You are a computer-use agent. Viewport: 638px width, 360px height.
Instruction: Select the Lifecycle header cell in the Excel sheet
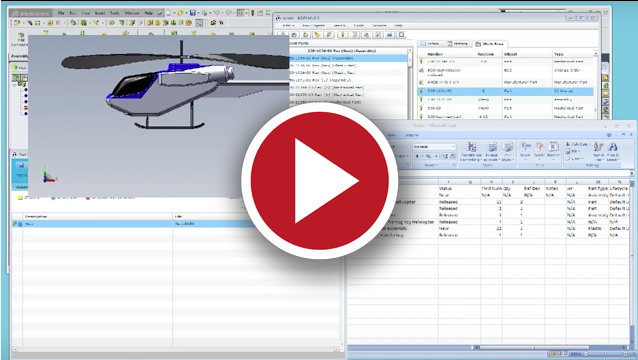[619, 189]
